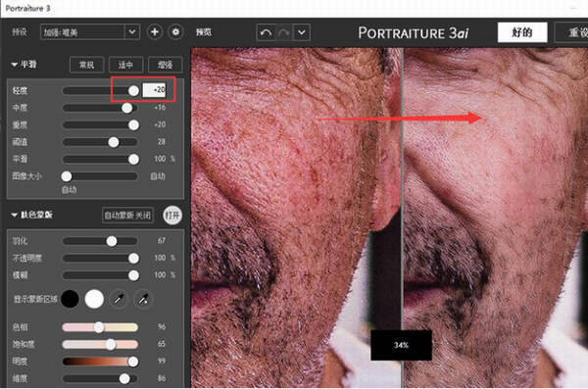Select the eyedropper pick color tool
The width and height of the screenshot is (588, 389).
tap(119, 299)
